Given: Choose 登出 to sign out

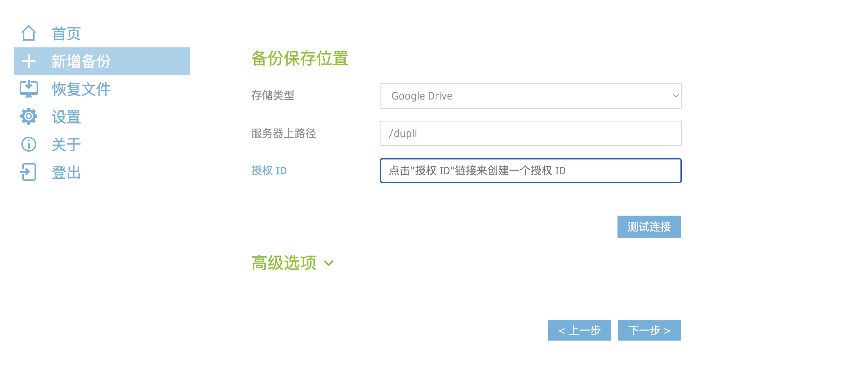Looking at the screenshot, I should pos(66,173).
